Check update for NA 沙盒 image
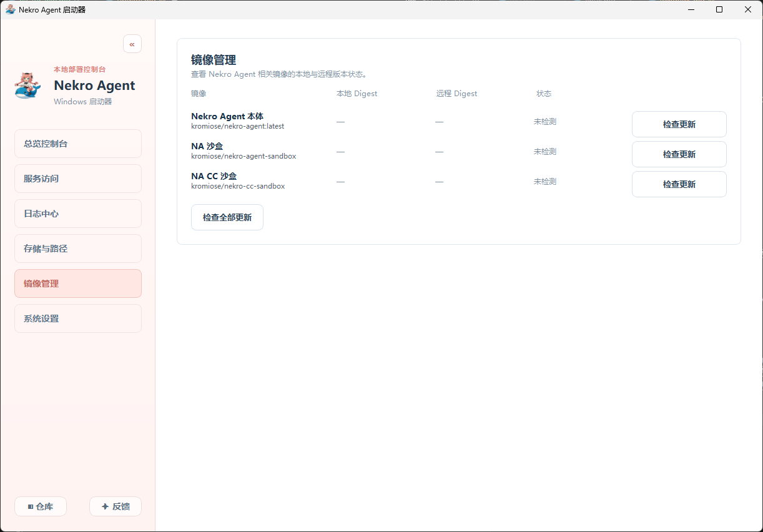The image size is (763, 532). pyautogui.click(x=679, y=154)
